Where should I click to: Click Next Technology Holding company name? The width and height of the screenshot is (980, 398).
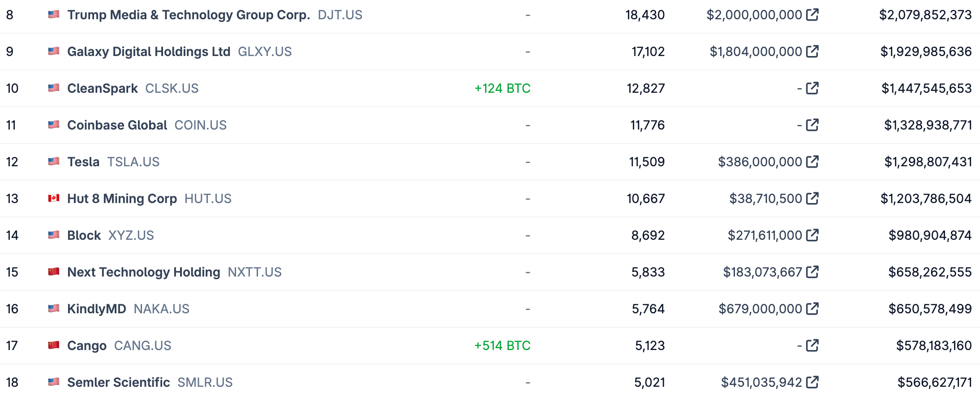pos(143,272)
